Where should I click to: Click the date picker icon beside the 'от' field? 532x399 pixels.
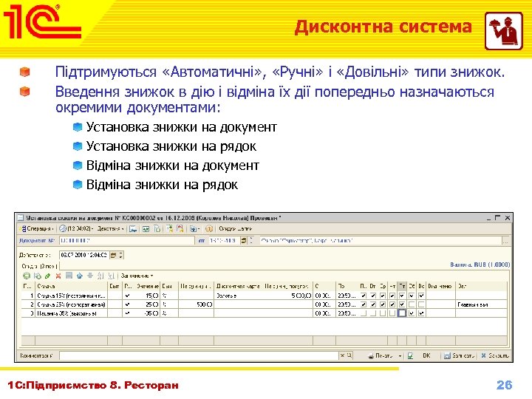(x=244, y=241)
